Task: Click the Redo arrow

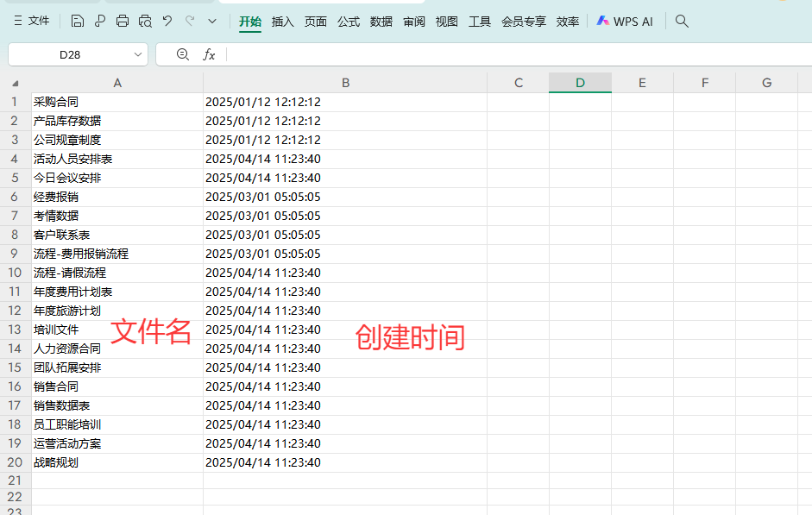Action: [x=190, y=22]
